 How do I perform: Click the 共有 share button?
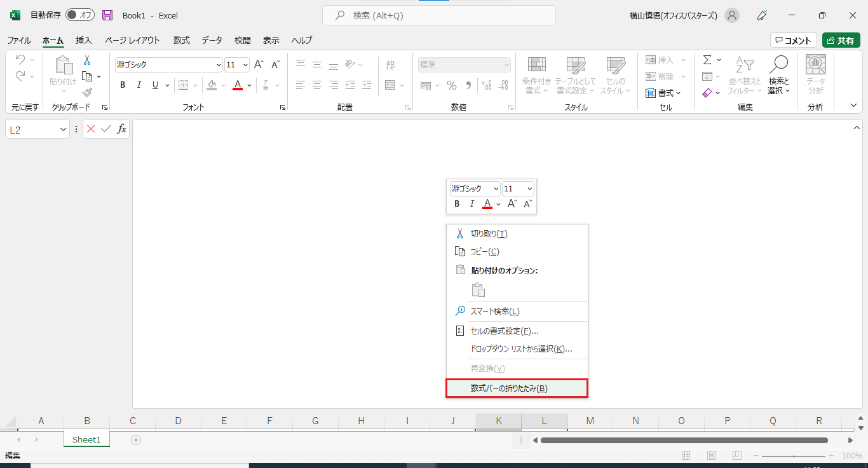(x=841, y=40)
